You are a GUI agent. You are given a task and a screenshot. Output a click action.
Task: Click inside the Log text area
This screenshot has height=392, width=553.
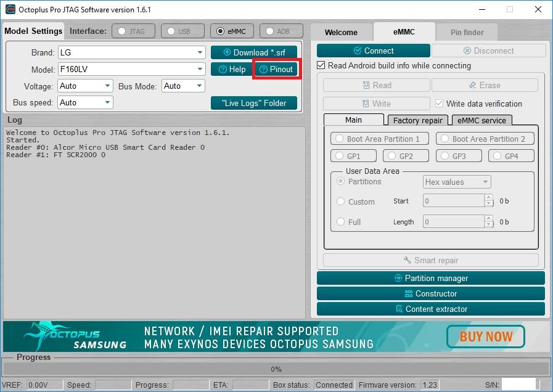click(x=155, y=223)
